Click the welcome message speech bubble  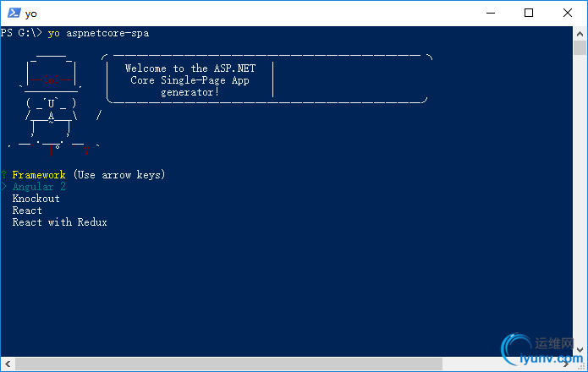[x=267, y=79]
